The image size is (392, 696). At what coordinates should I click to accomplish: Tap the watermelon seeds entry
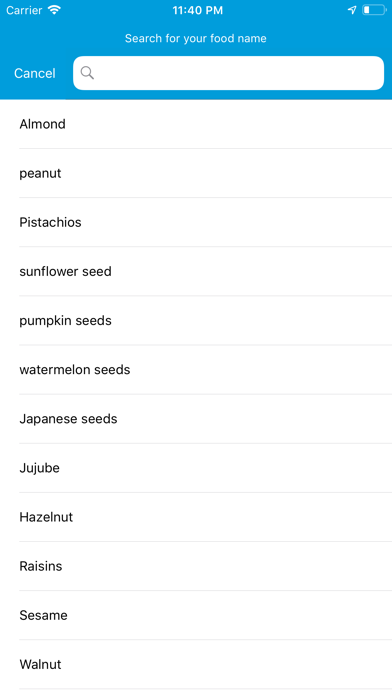196,369
